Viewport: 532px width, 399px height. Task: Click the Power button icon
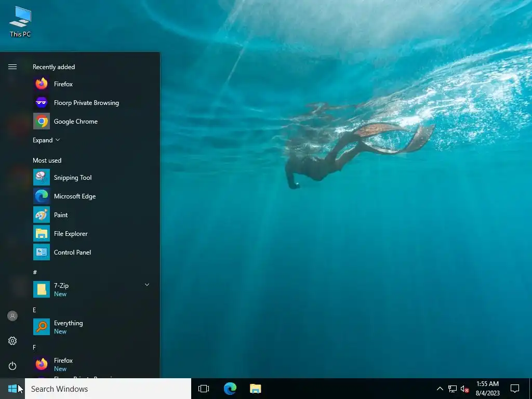pyautogui.click(x=12, y=366)
